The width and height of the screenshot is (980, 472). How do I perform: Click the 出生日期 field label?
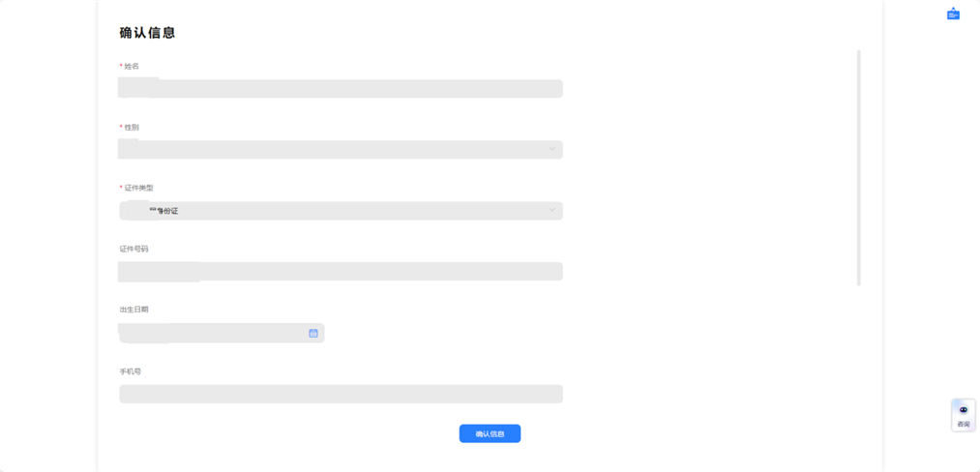pyautogui.click(x=134, y=310)
